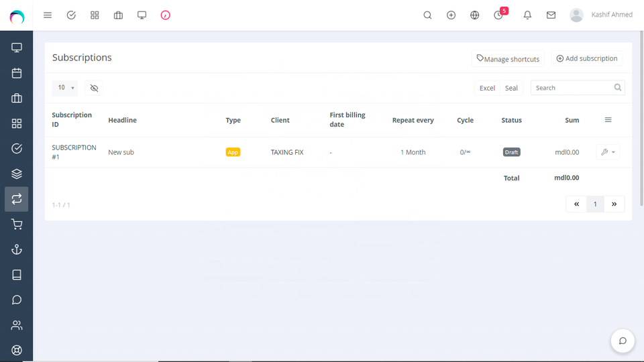Open the mail envelope icon

pyautogui.click(x=551, y=15)
